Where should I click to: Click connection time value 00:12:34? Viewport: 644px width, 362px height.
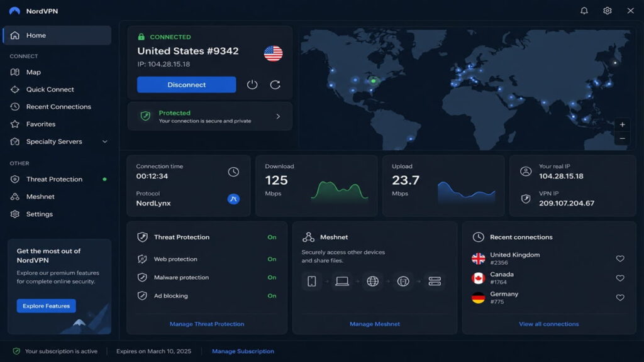[152, 176]
